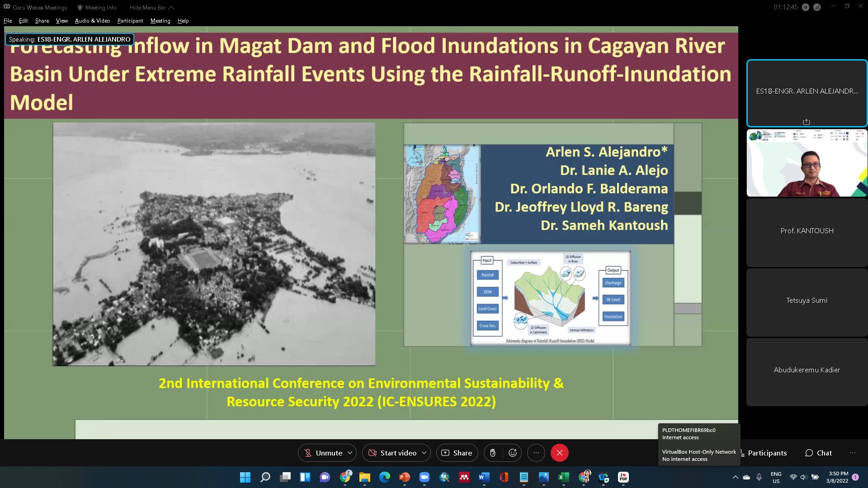Click the red leave meeting button
Viewport: 868px width, 488px height.
tap(559, 453)
